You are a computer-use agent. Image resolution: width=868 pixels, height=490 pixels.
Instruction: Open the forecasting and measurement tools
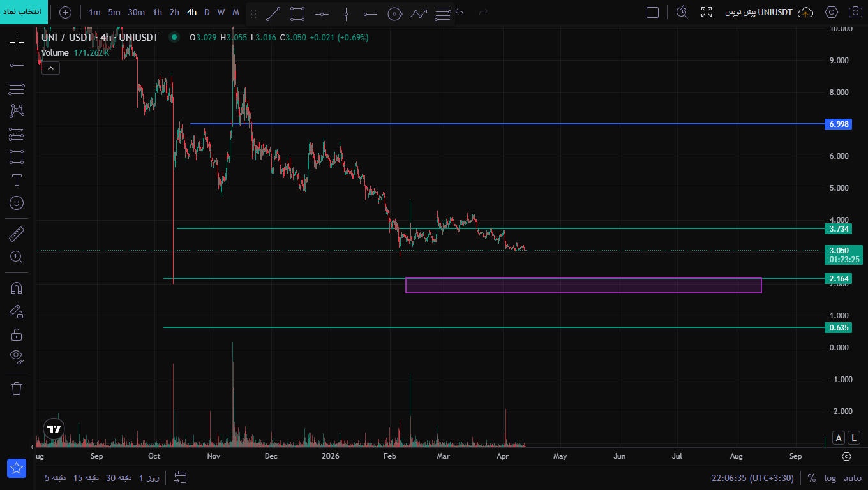pyautogui.click(x=17, y=134)
